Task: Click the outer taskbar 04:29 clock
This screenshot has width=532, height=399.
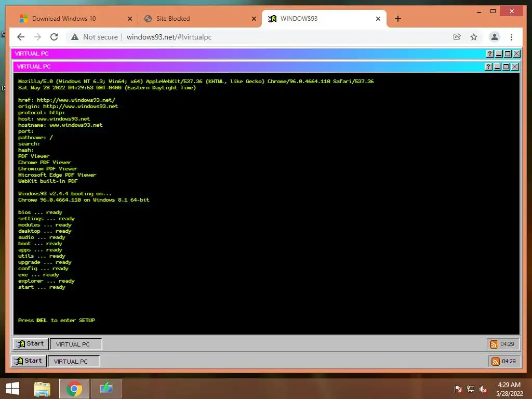Action: pyautogui.click(x=509, y=362)
